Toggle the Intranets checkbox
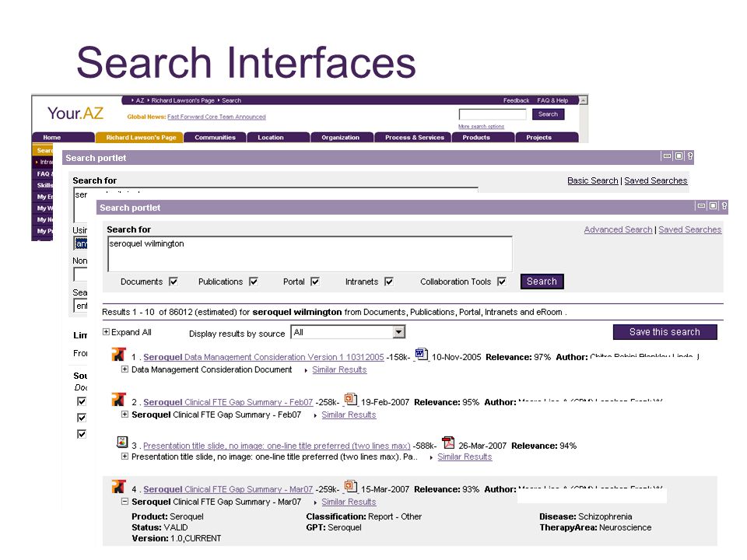The height and width of the screenshot is (560, 747). (x=389, y=282)
